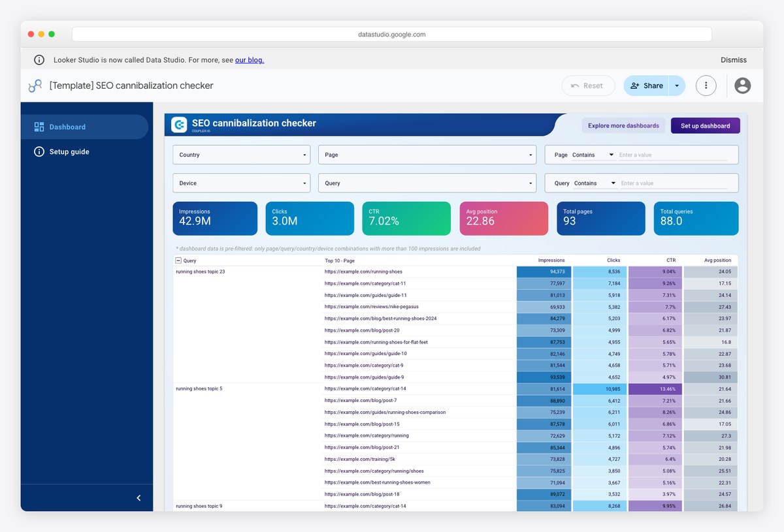Click the Coupler.io logo in dashboard header
The height and width of the screenshot is (532, 784).
click(x=179, y=125)
